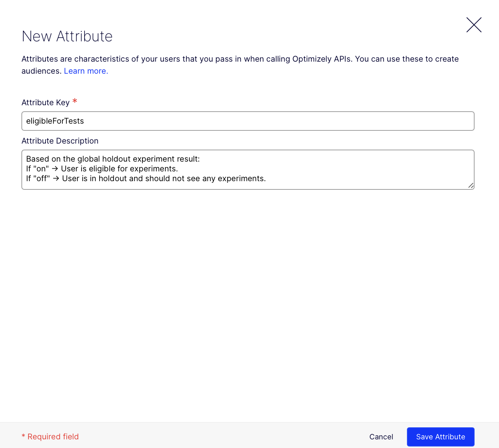Click the dialog footer bar

[225, 436]
